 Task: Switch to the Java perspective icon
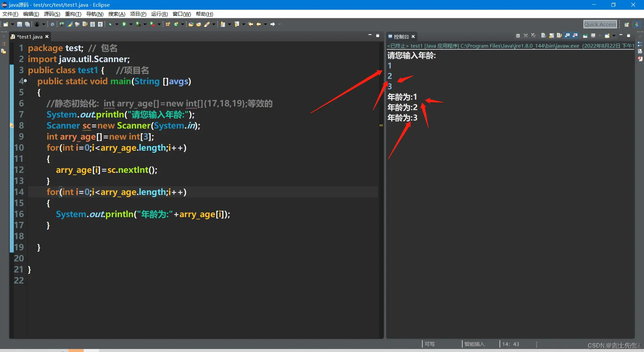pyautogui.click(x=637, y=24)
